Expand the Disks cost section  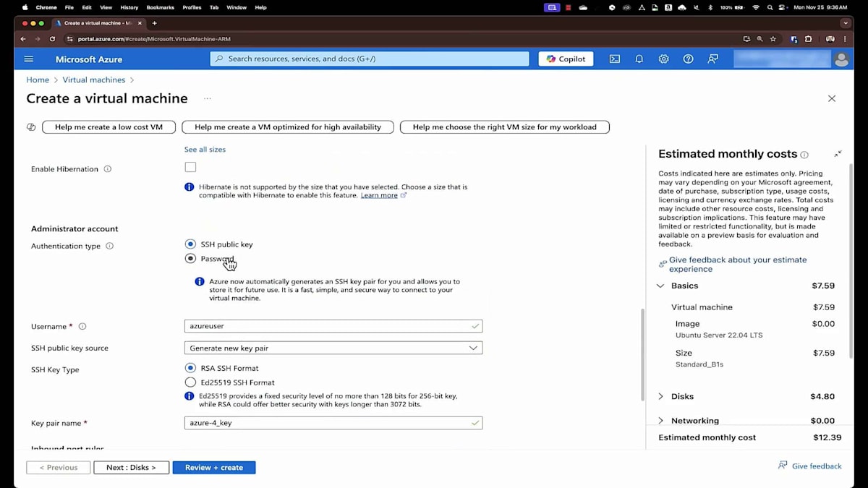click(660, 396)
